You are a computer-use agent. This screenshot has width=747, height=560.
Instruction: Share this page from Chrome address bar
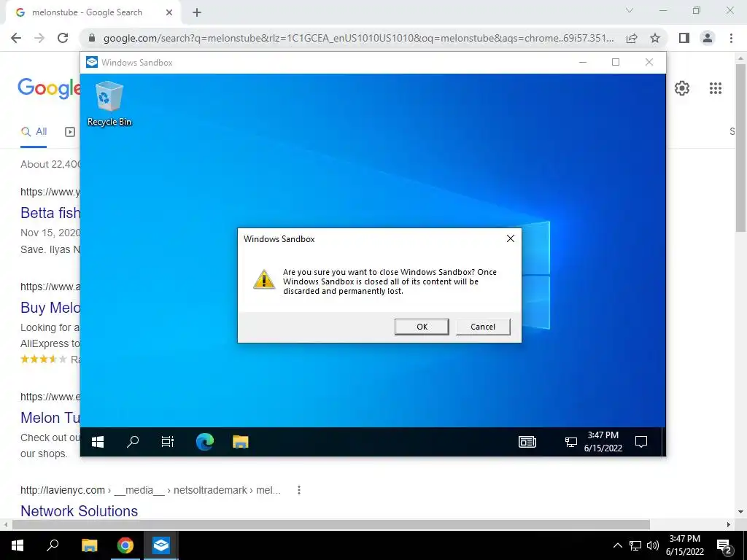(632, 38)
